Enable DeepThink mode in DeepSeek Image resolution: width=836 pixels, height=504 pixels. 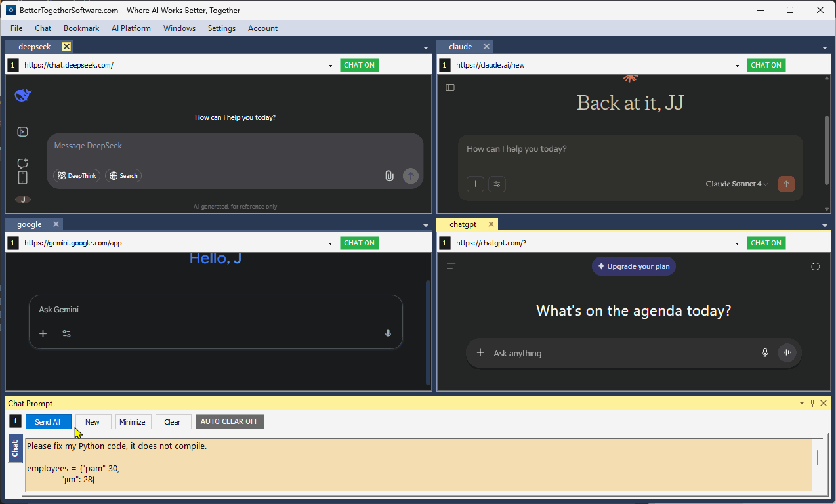(77, 176)
